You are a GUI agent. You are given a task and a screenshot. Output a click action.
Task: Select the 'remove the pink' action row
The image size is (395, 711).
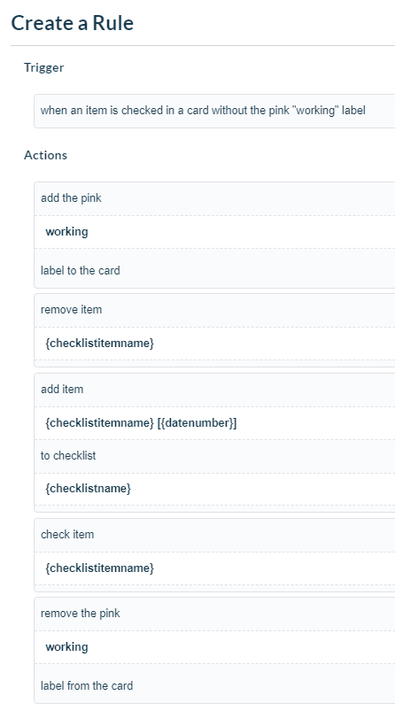(x=215, y=614)
